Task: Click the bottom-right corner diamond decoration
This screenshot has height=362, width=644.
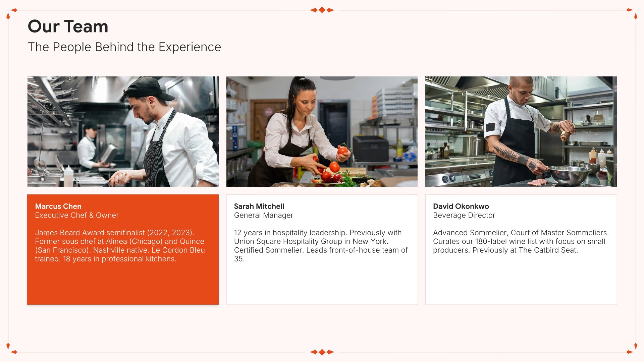Action: [632, 349]
